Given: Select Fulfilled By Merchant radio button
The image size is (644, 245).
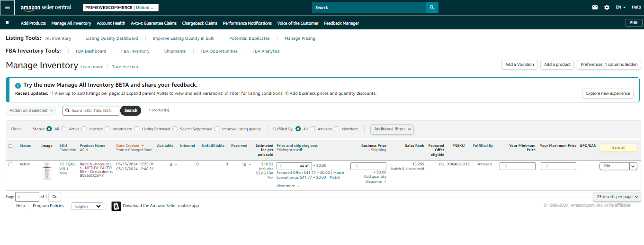Looking at the screenshot, I should (336, 129).
